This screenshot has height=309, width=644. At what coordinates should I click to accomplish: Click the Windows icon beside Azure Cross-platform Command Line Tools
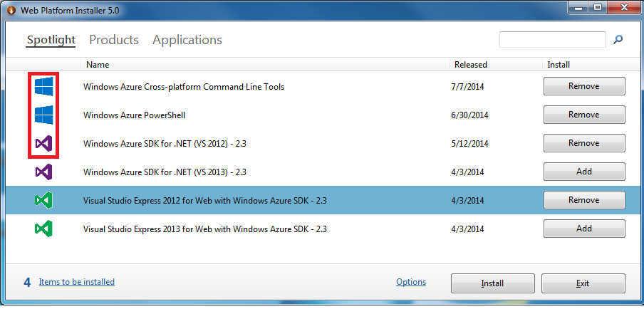(43, 87)
